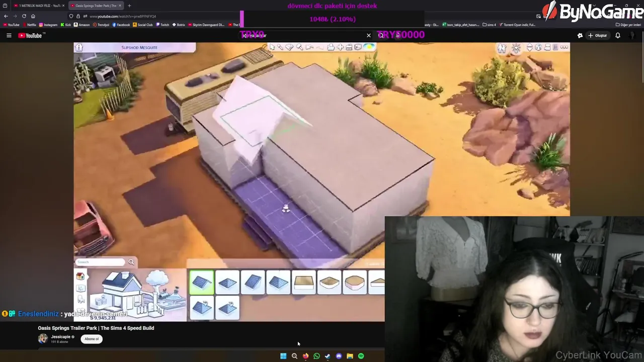Image resolution: width=644 pixels, height=362 pixels.
Task: Click the camera view icon in top-right
Action: [x=547, y=47]
